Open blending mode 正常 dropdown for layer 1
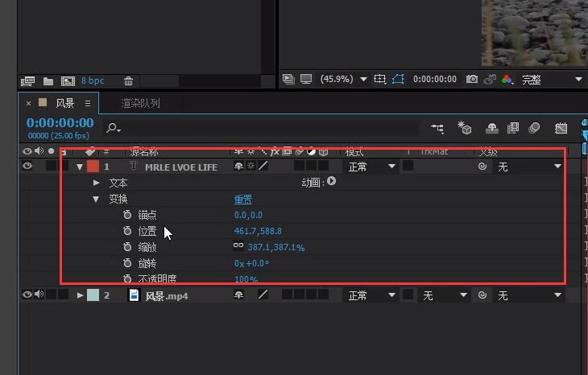Viewport: 588px width, 375px height. [x=371, y=167]
